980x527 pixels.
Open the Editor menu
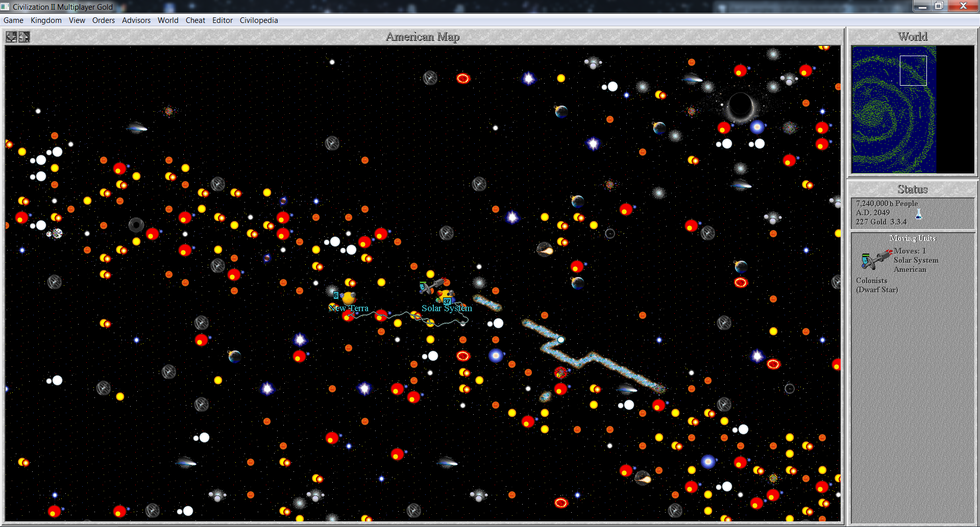click(x=223, y=20)
